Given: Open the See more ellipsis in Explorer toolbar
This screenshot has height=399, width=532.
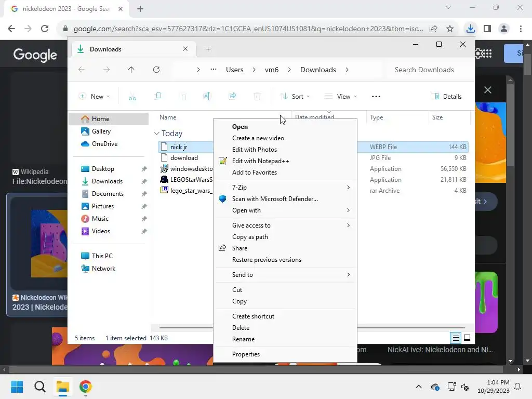Looking at the screenshot, I should (376, 96).
